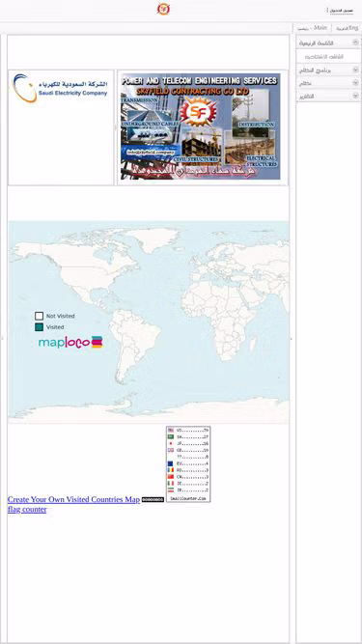Open the flag counter link

click(27, 509)
